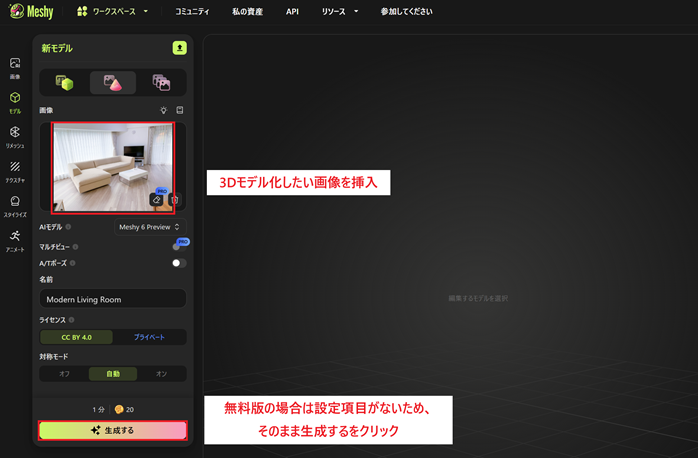Open the Meshy 6 Preview model dropdown
The image size is (698, 458).
[x=150, y=227]
